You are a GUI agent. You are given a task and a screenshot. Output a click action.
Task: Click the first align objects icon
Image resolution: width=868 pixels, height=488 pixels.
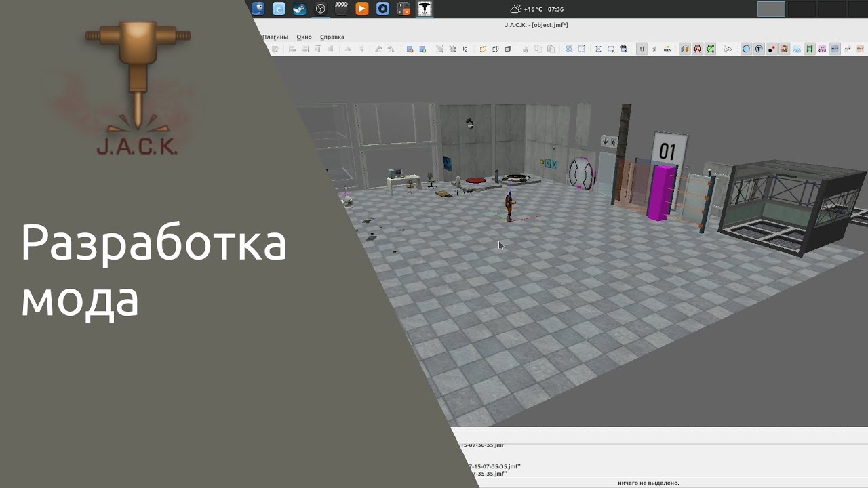292,49
